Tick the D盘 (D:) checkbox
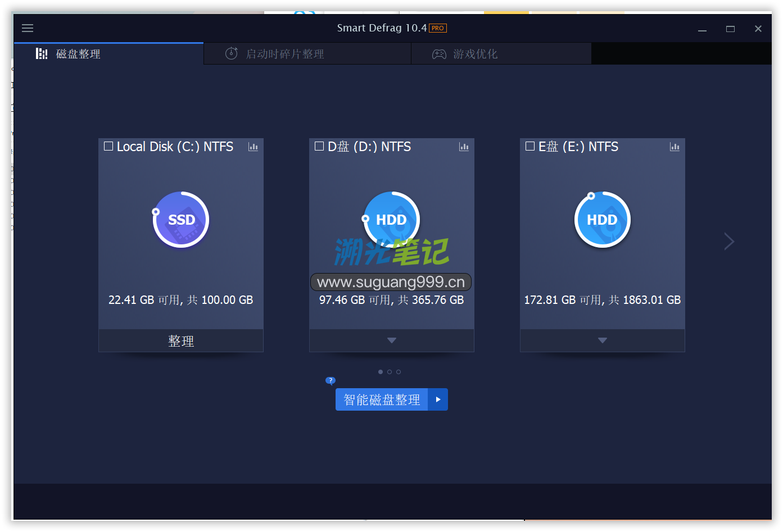 (x=319, y=146)
